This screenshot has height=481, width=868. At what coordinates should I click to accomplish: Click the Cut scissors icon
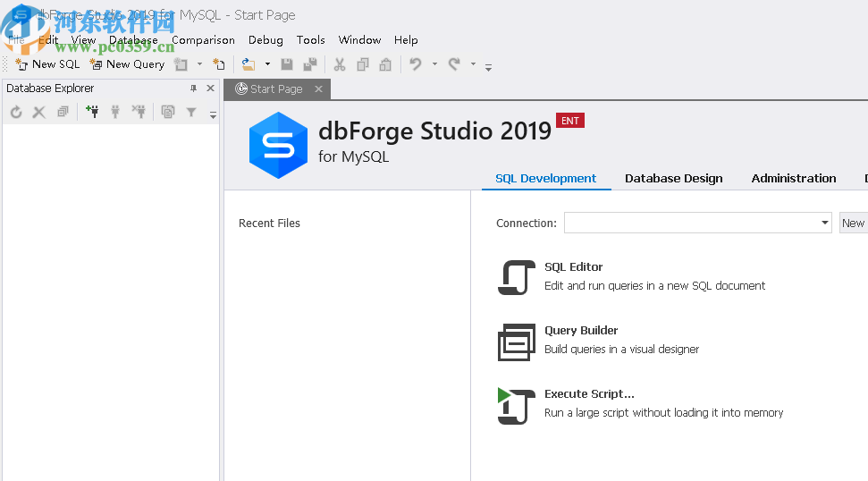(340, 64)
